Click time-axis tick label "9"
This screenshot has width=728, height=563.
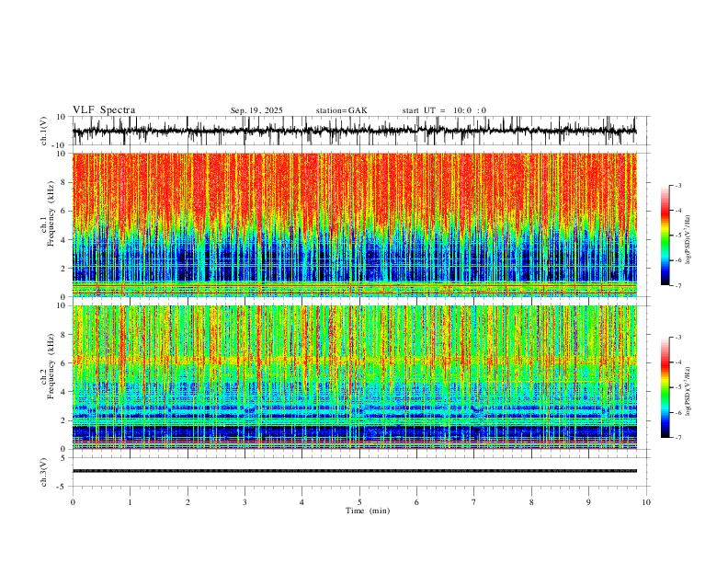pyautogui.click(x=588, y=502)
